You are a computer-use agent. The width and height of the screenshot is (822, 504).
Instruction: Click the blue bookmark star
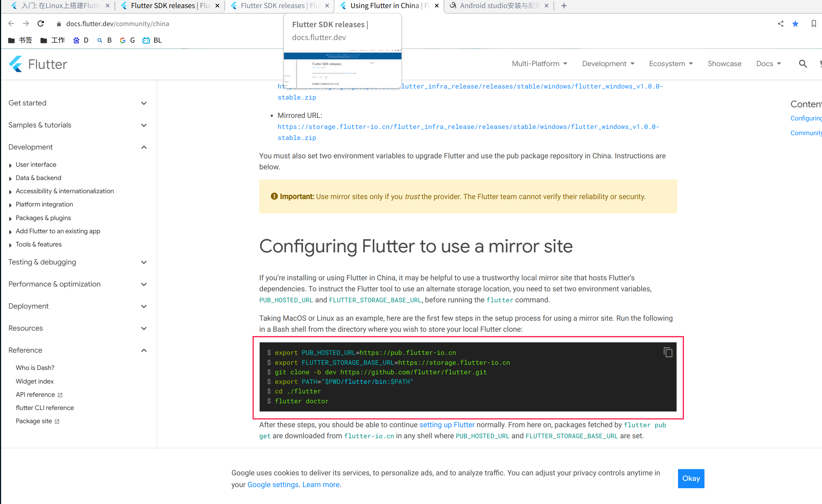795,24
